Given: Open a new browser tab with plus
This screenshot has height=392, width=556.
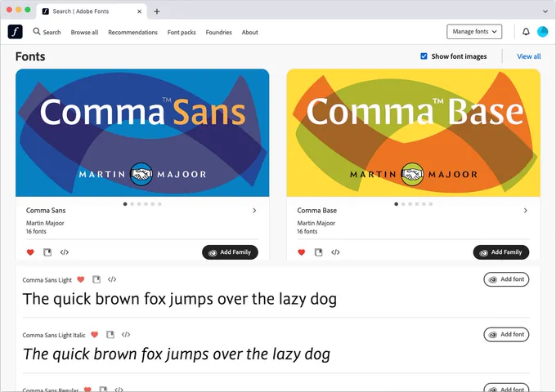Looking at the screenshot, I should [157, 11].
